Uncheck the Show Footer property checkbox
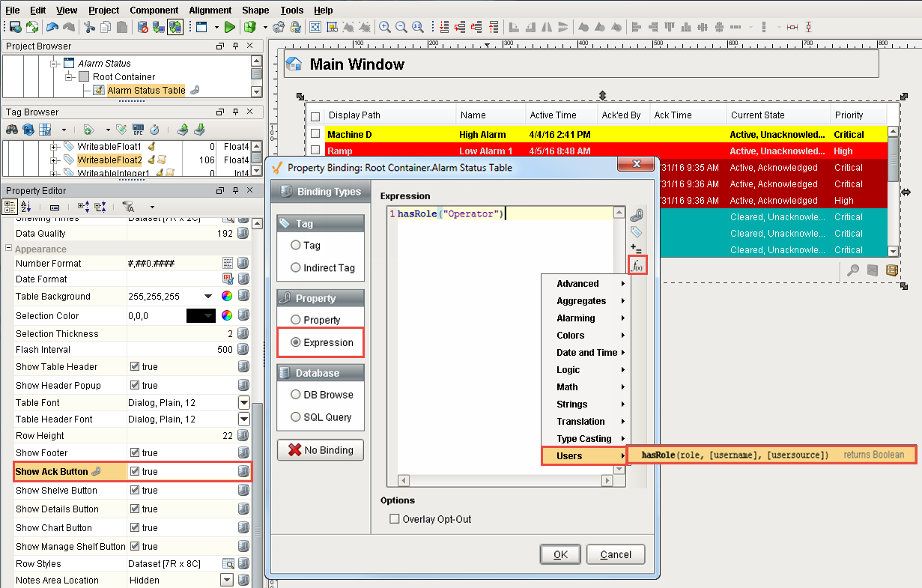The image size is (922, 588). 135,452
